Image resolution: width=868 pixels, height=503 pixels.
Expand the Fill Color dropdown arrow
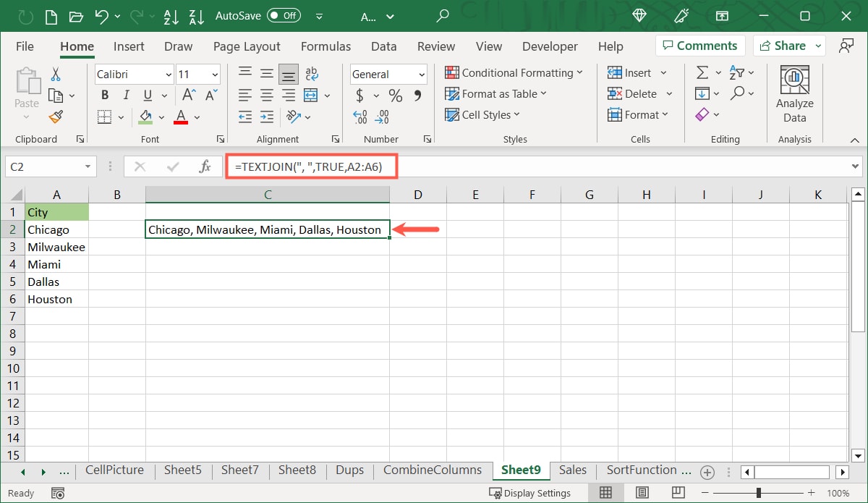point(162,117)
